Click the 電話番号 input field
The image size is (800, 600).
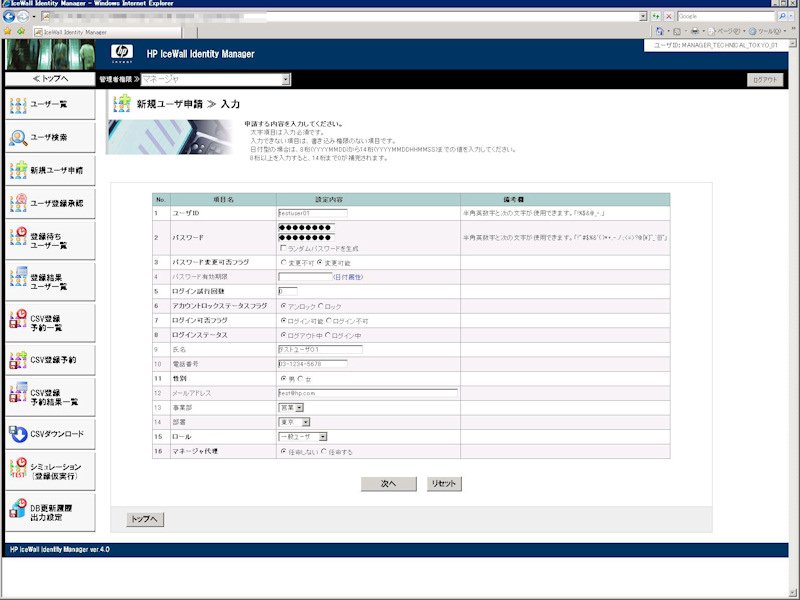(313, 364)
